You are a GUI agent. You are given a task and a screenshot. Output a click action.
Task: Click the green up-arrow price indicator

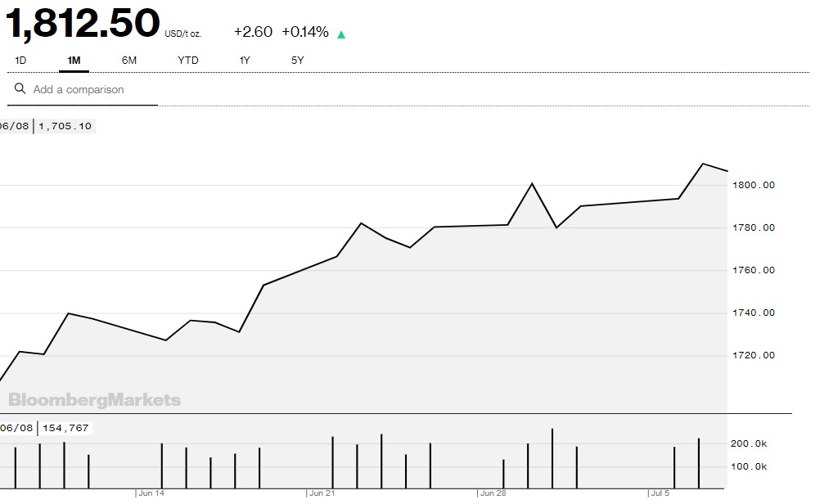pyautogui.click(x=341, y=34)
